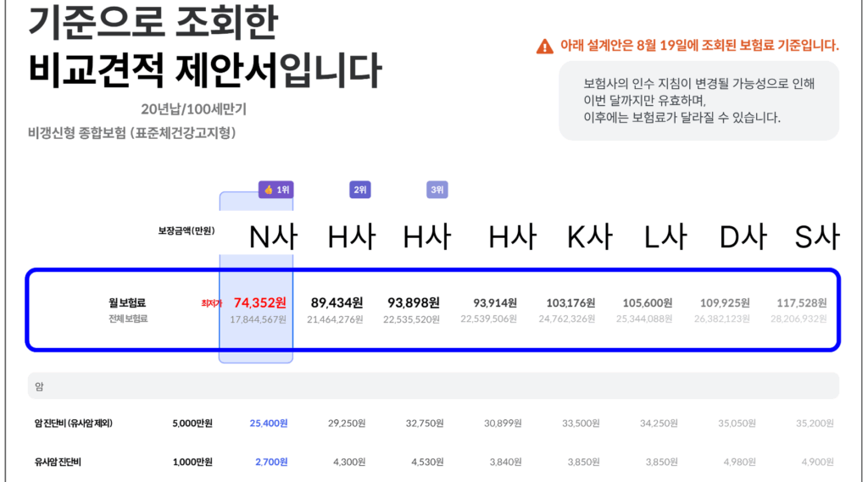Image resolution: width=868 pixels, height=482 pixels.
Task: Click the gray underwriting notice box
Action: (x=698, y=101)
